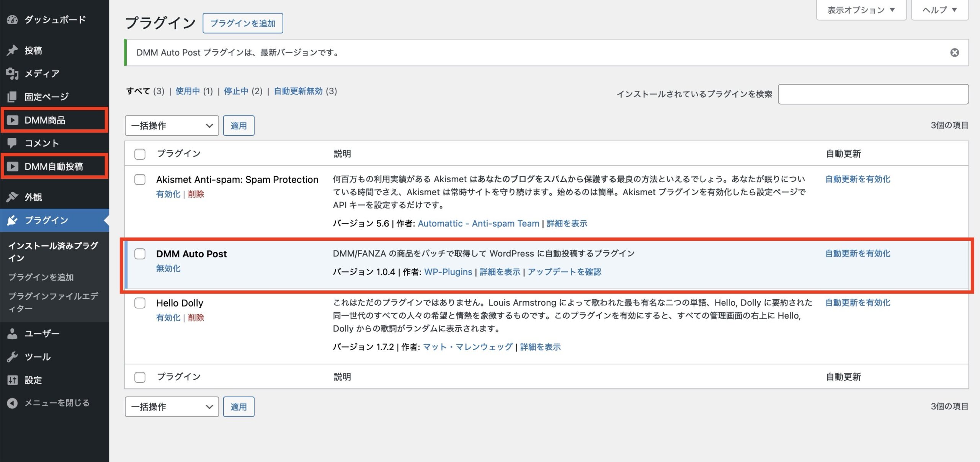Open the 一括操作 bulk actions dropdown
This screenshot has height=462, width=980.
point(171,125)
